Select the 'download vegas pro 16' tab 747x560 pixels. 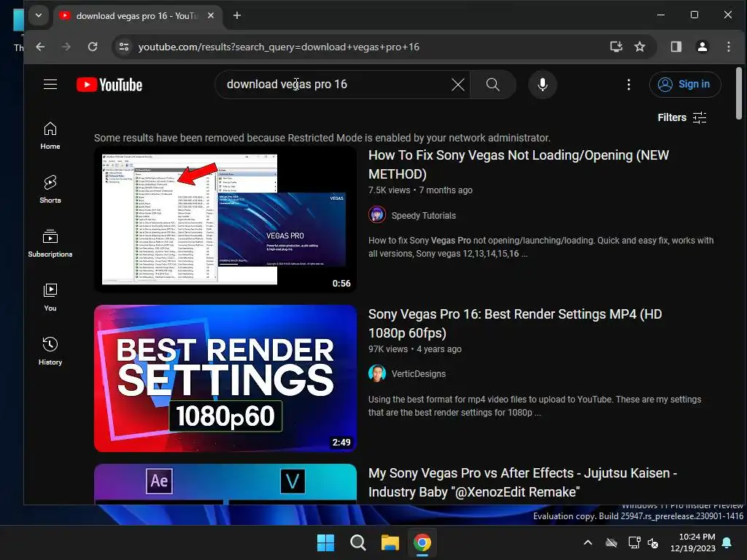pyautogui.click(x=137, y=16)
